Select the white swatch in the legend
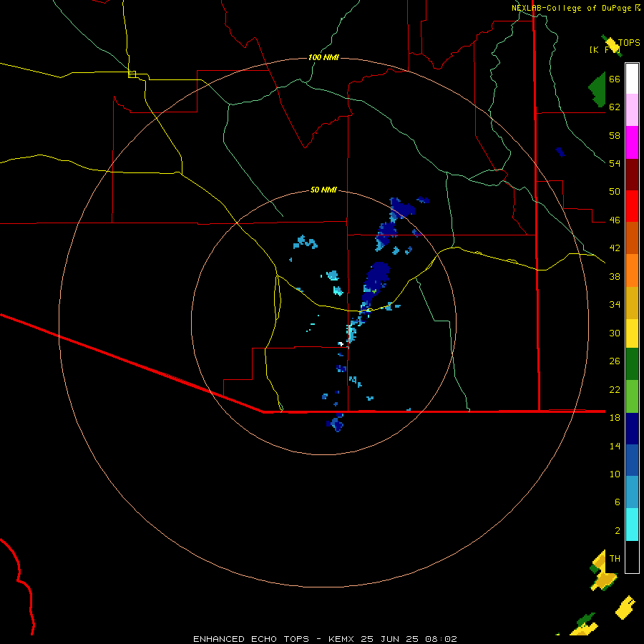 click(632, 79)
